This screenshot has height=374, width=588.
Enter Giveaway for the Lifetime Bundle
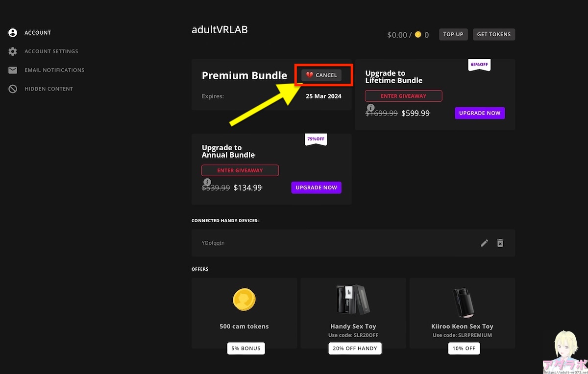pyautogui.click(x=403, y=96)
